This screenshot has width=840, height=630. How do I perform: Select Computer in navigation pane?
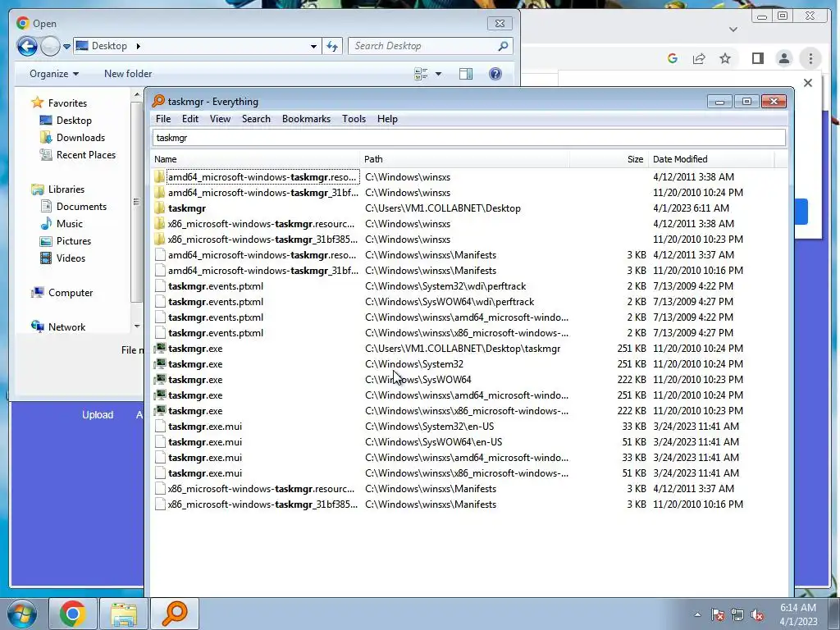(71, 293)
